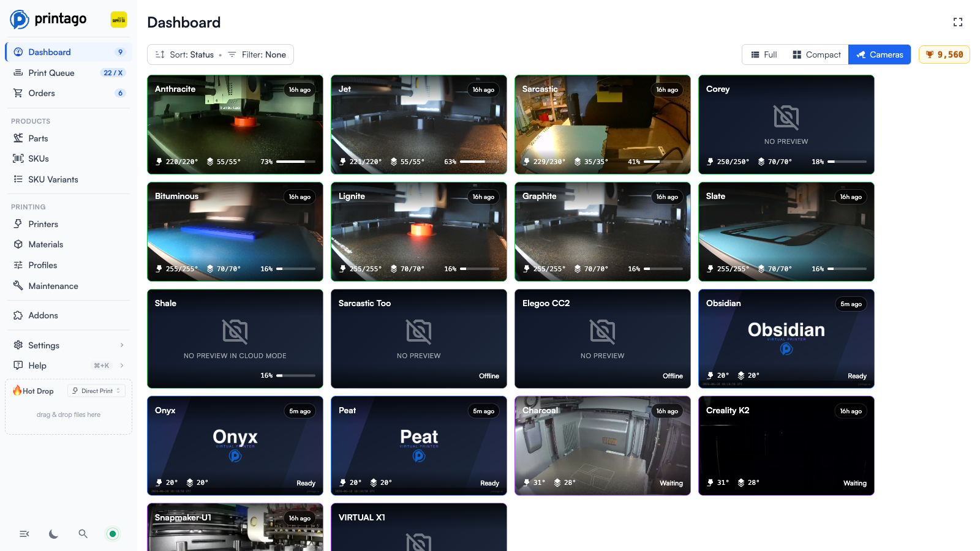Open the Creality K2 camera card

click(786, 446)
